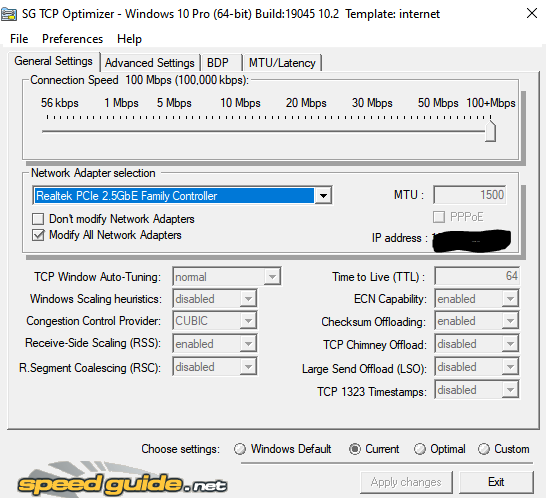Viewport: 546px width, 498px height.
Task: Click the 'Connection Speed' group label
Action: [74, 80]
